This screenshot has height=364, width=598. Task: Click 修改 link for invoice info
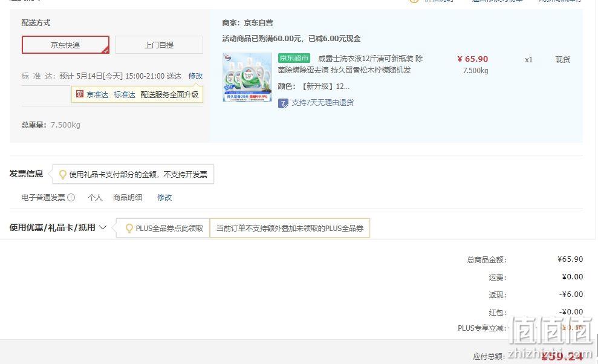point(164,197)
